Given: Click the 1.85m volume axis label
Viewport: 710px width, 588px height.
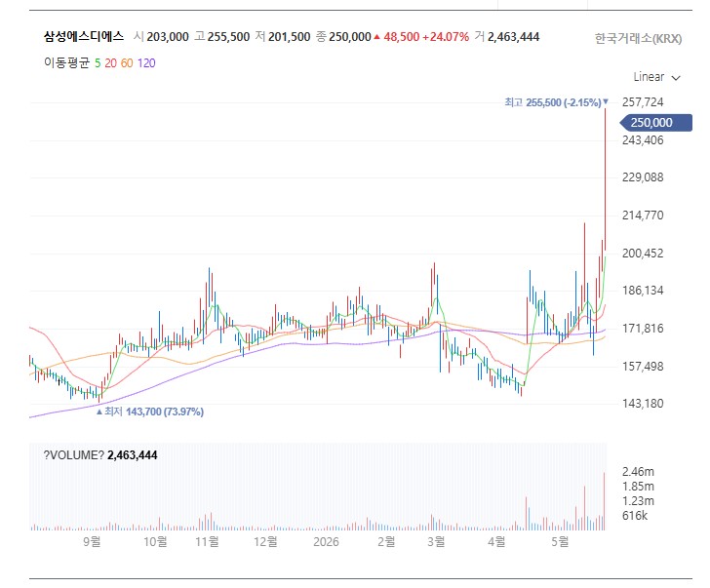Looking at the screenshot, I should (638, 487).
